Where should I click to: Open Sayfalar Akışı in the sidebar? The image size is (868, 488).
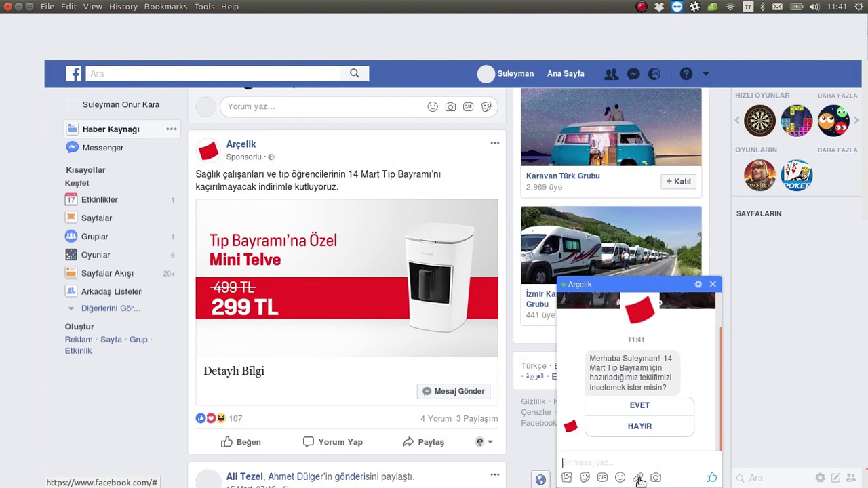107,273
